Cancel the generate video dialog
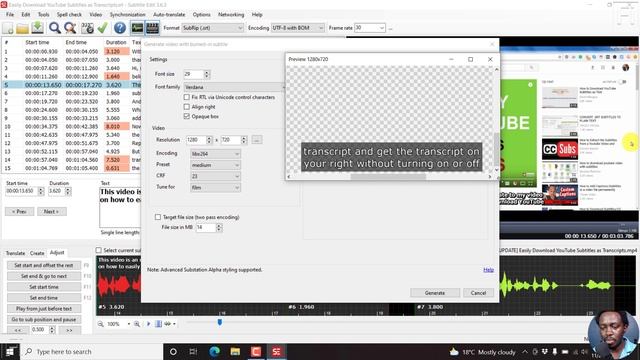 478,293
